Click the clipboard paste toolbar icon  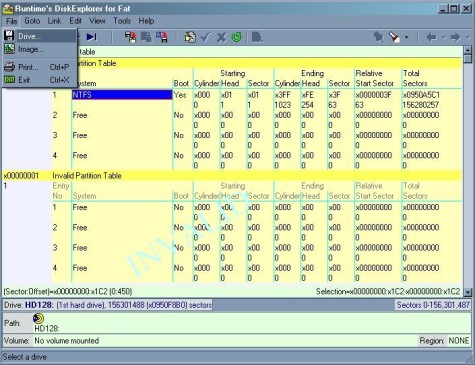(190, 37)
